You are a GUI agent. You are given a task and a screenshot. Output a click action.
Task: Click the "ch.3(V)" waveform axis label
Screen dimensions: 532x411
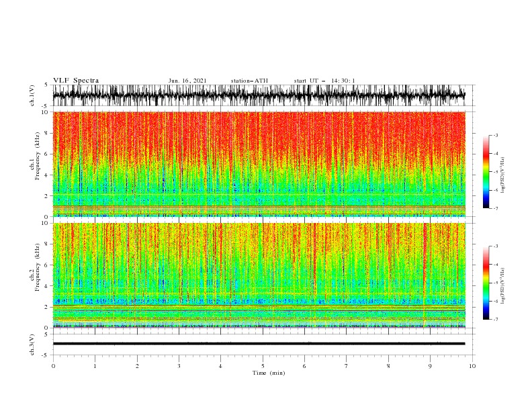[x=32, y=345]
